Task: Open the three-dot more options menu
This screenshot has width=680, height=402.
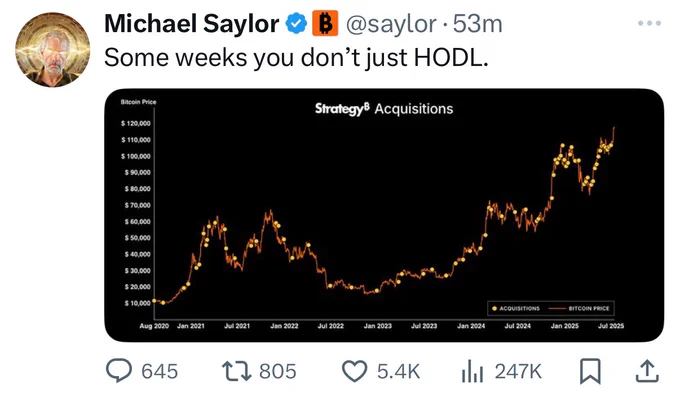Action: click(649, 23)
